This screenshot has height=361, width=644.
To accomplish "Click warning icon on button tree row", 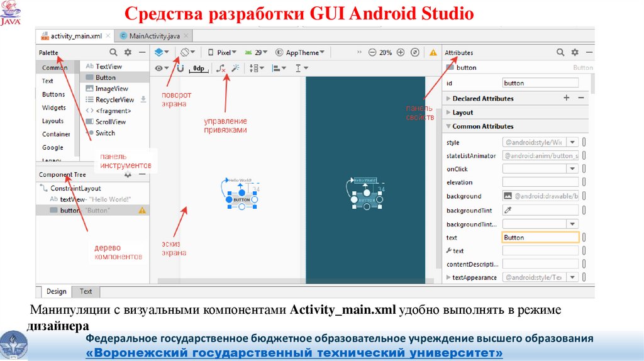I will (x=142, y=210).
